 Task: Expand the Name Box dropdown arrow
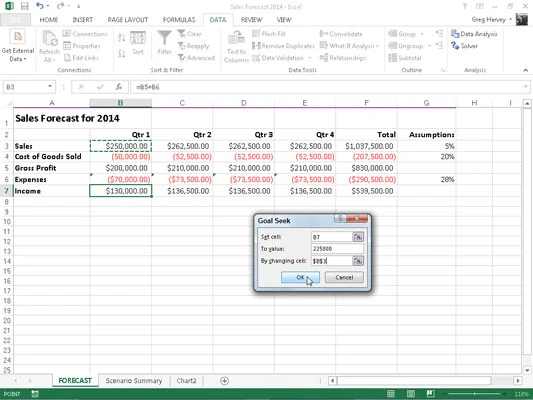click(50, 87)
